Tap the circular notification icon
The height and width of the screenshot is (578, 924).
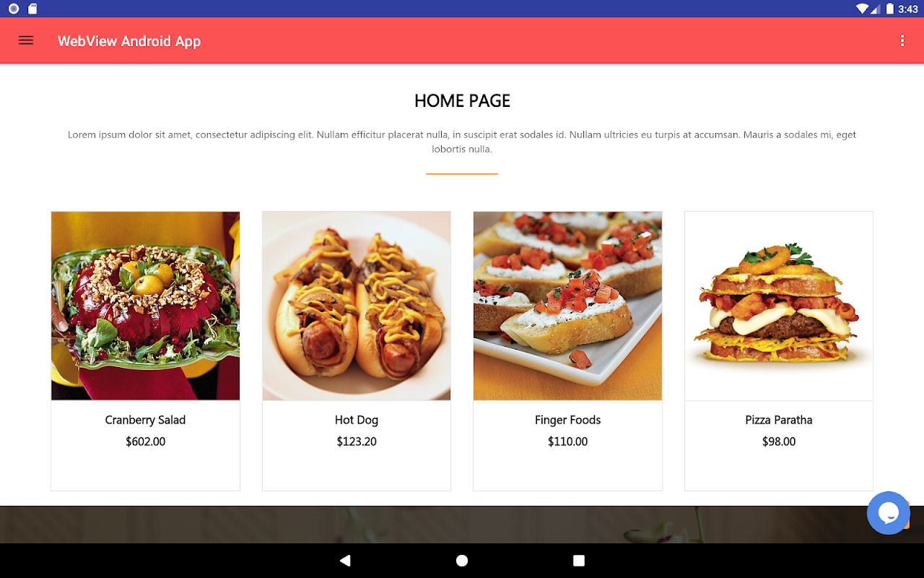[13, 9]
